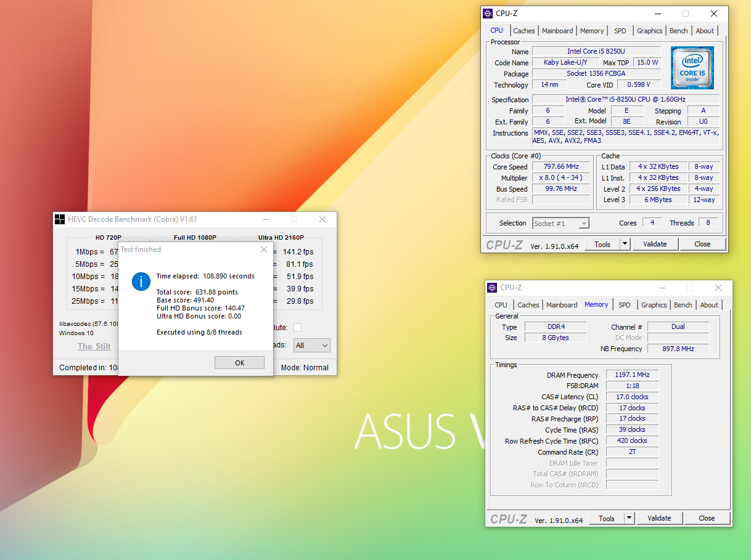Viewport: 751px width, 560px height.
Task: Select Memory tab in upper CPU-Z window
Action: 592,31
